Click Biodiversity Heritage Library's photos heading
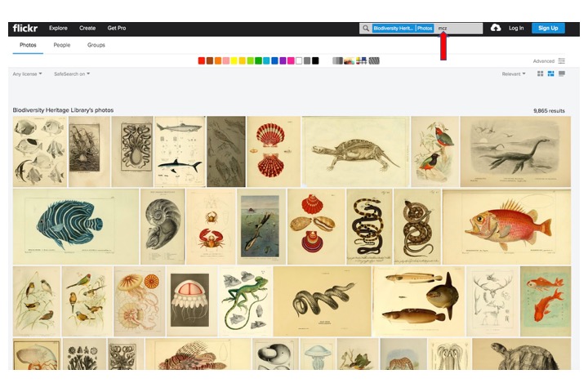 coord(63,110)
